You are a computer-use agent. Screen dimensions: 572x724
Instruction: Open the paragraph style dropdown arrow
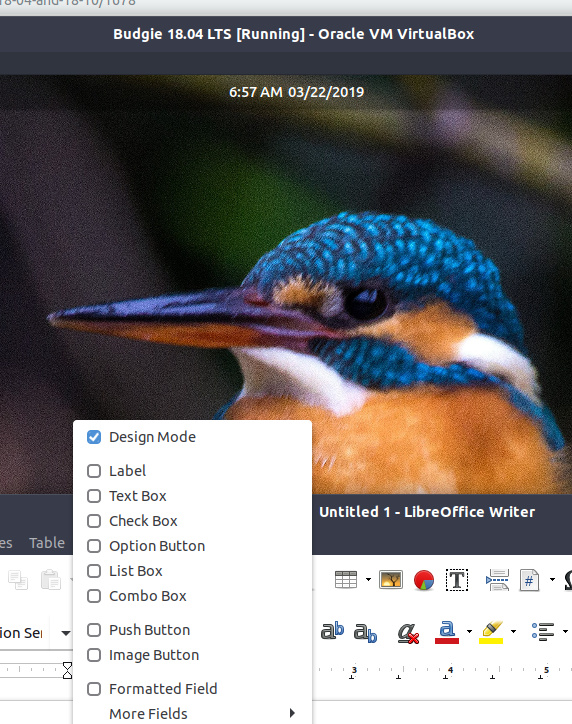pyautogui.click(x=66, y=633)
